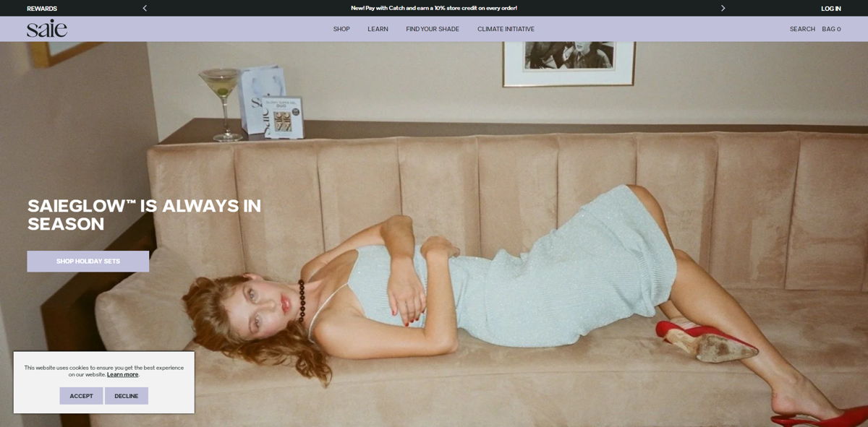868x427 pixels.
Task: Decline the cookie notice
Action: 127,396
